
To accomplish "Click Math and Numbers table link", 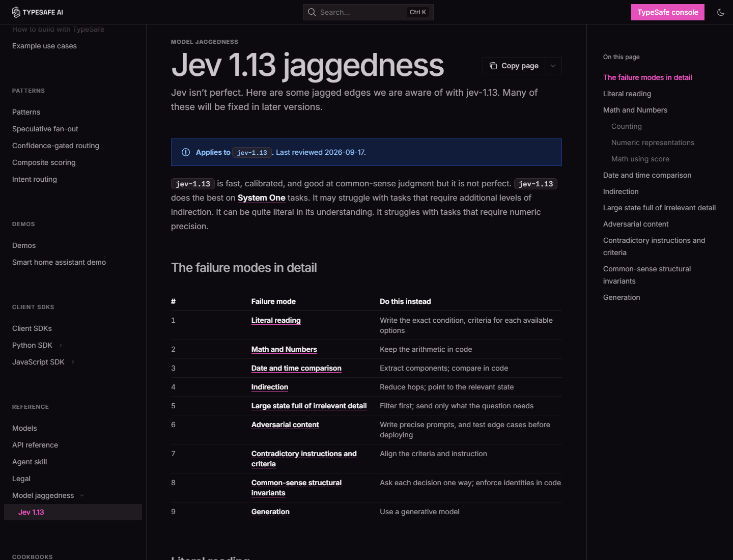I will point(284,349).
